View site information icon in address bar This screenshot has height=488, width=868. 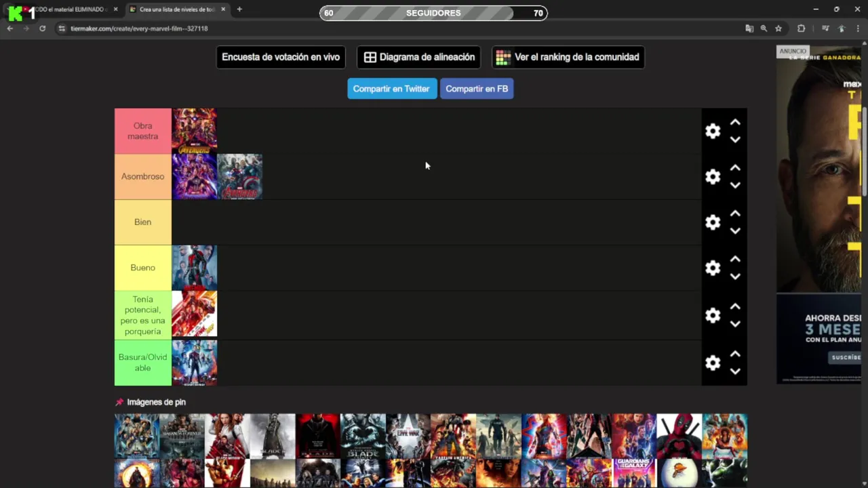coord(62,28)
